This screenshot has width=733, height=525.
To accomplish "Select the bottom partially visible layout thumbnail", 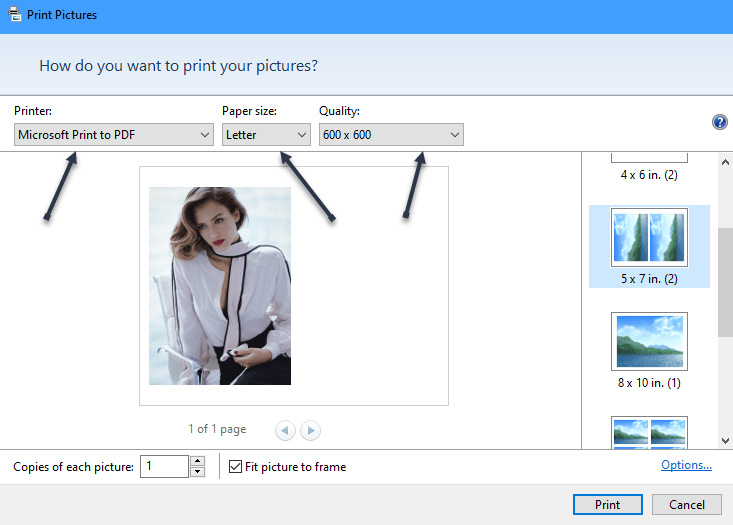I will 649,431.
